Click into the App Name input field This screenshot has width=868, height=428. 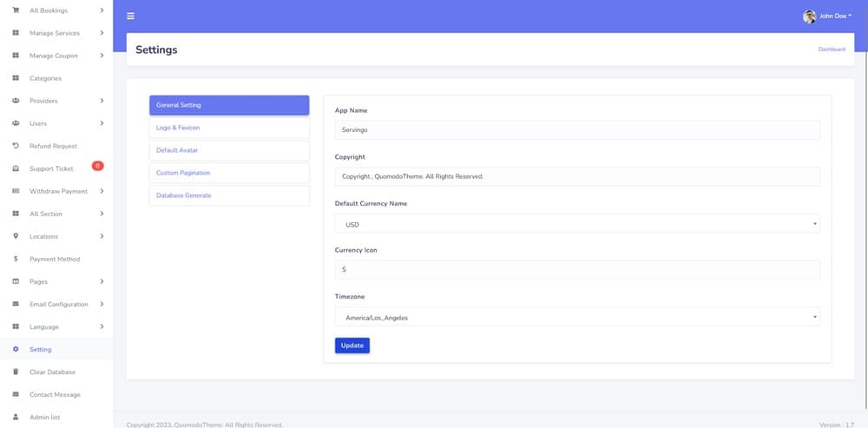click(x=576, y=129)
